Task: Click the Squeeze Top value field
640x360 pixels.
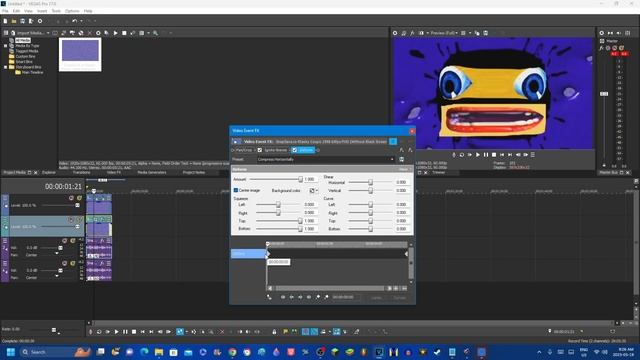Action: 310,221
